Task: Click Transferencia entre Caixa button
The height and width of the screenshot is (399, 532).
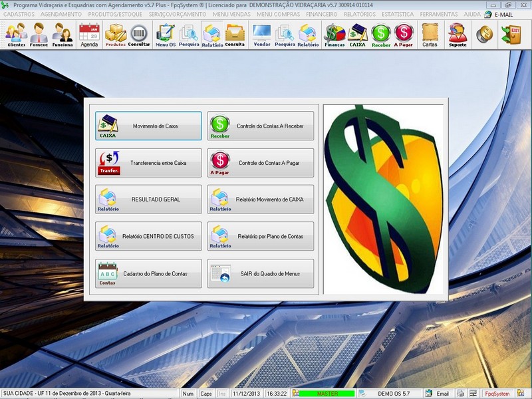Action: coord(148,163)
